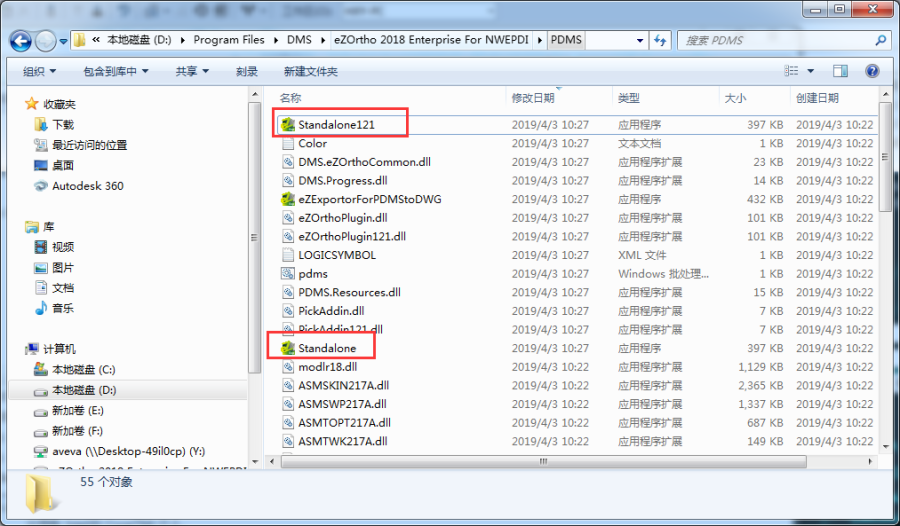The height and width of the screenshot is (526, 900).
Task: Open the view options dropdown arrow
Action: click(x=810, y=71)
